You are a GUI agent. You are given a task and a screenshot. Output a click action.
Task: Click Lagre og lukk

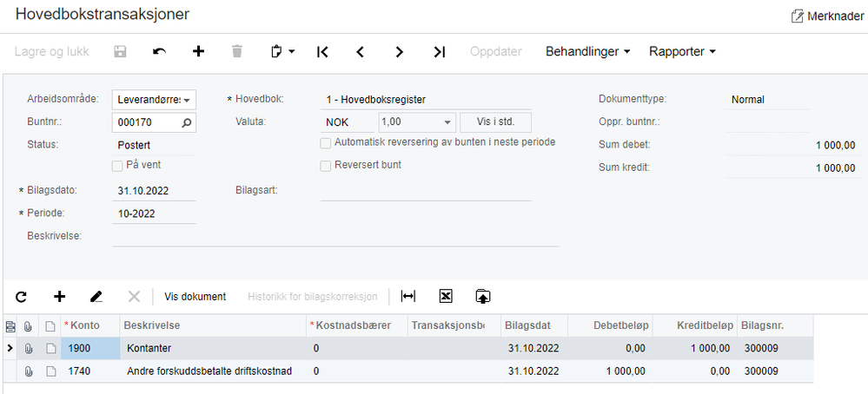click(x=51, y=51)
